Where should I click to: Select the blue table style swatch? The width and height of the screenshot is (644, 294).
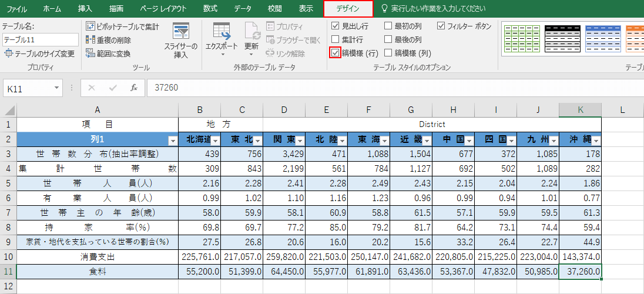click(602, 39)
